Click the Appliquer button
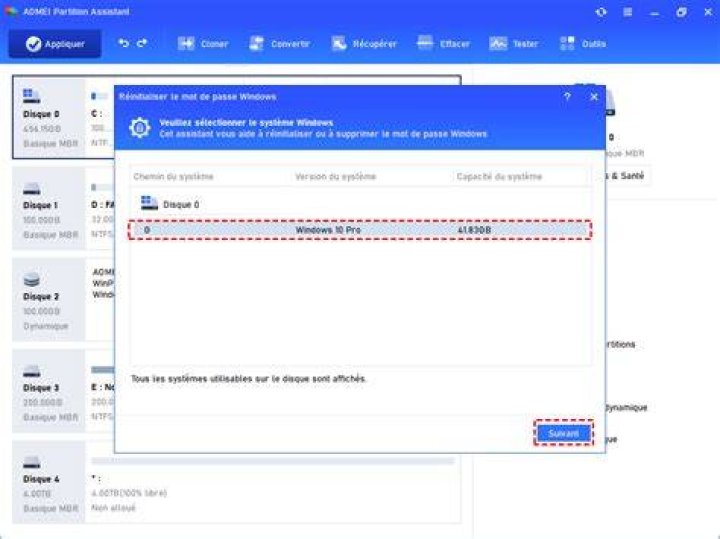Viewport: 720px width, 539px height. point(55,44)
